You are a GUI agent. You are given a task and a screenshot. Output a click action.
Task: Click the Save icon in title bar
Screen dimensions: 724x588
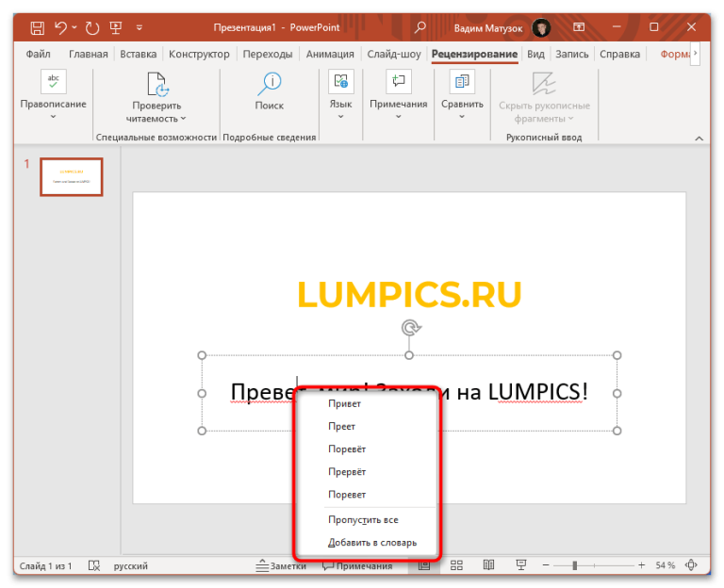coord(37,27)
